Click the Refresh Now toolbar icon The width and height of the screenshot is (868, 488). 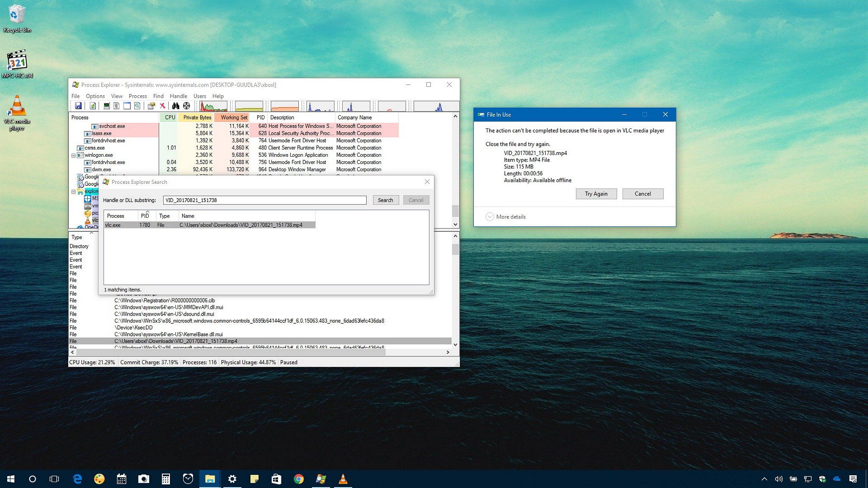click(x=92, y=106)
